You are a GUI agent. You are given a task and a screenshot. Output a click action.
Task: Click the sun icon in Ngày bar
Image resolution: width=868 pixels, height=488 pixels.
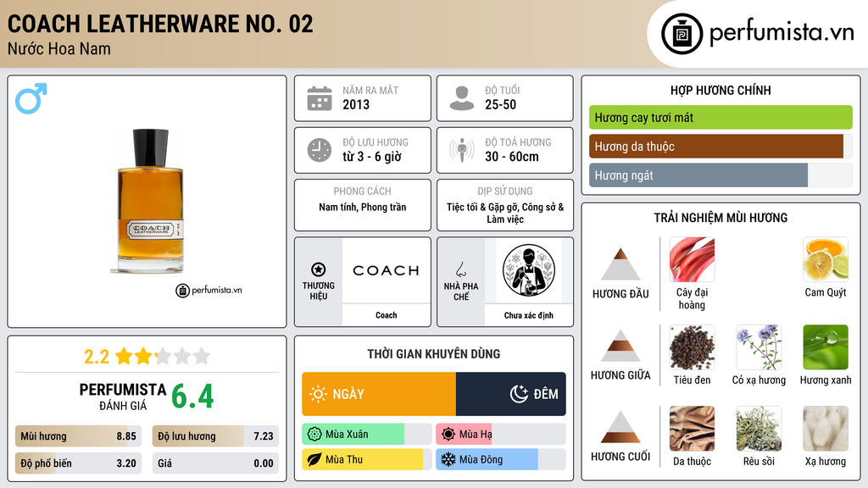coord(319,394)
